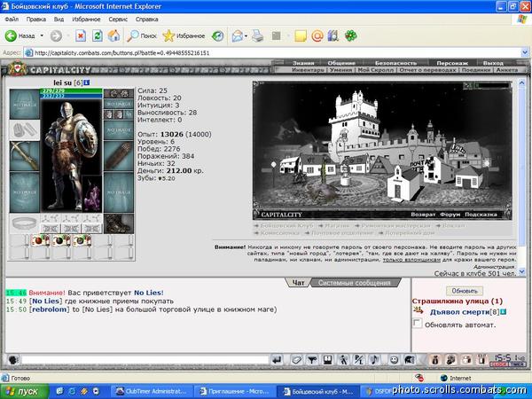Click the orange @ toolbar icon

(x=317, y=35)
